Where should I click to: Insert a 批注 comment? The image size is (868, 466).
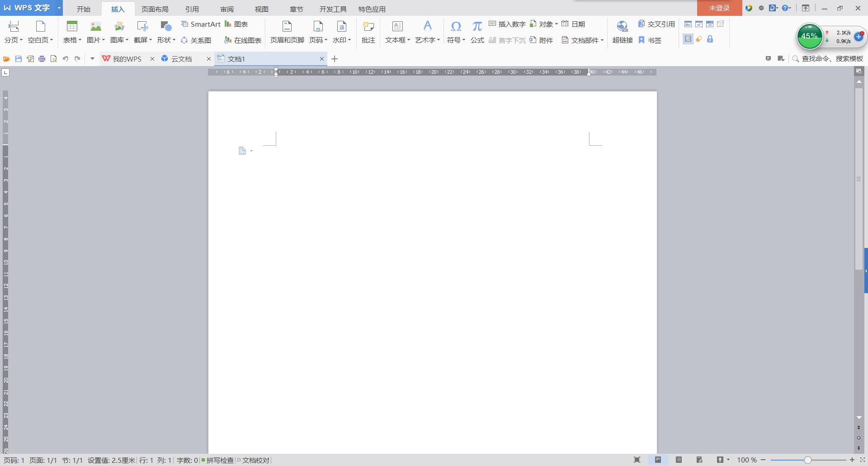(368, 32)
